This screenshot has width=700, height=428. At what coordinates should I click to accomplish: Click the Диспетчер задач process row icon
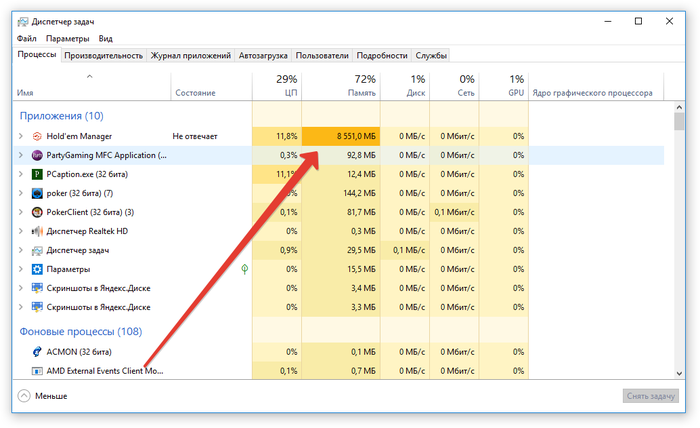pos(37,250)
